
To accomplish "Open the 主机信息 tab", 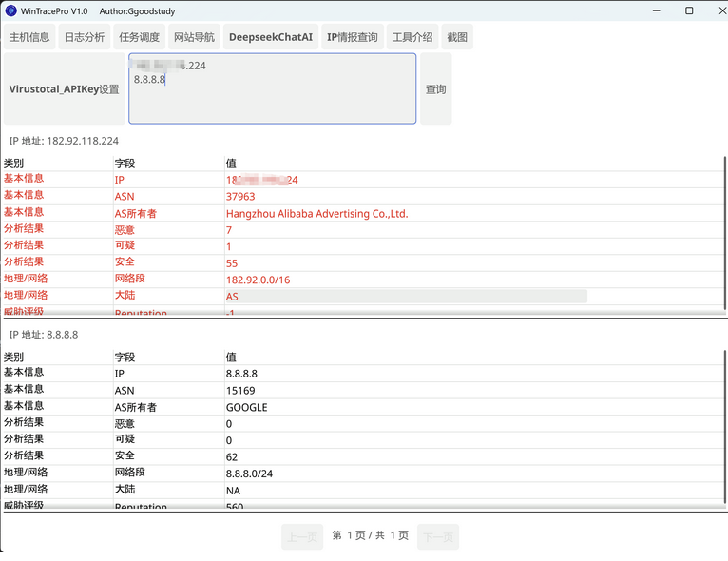I will pos(29,37).
